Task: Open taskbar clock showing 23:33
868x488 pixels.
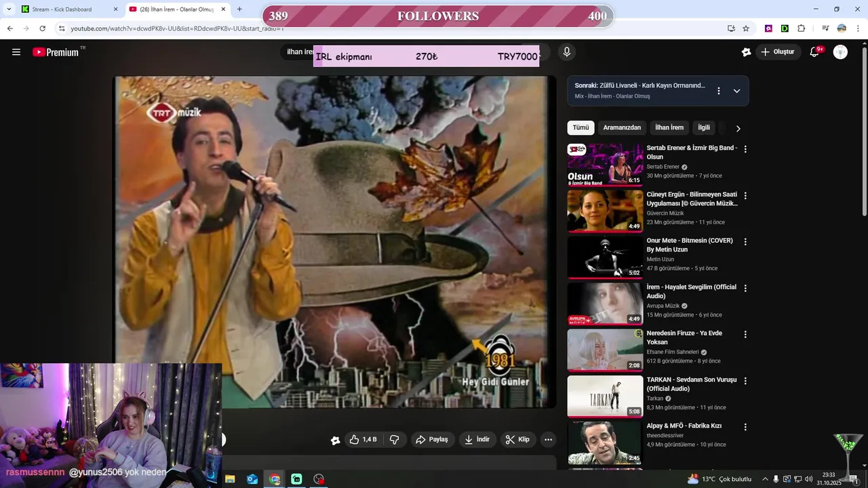Action: pyautogui.click(x=829, y=479)
